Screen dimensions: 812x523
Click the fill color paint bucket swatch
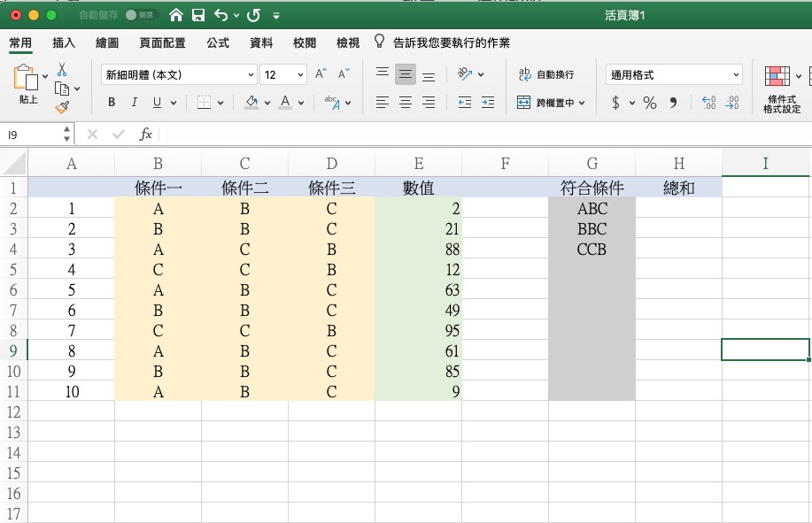tap(251, 103)
